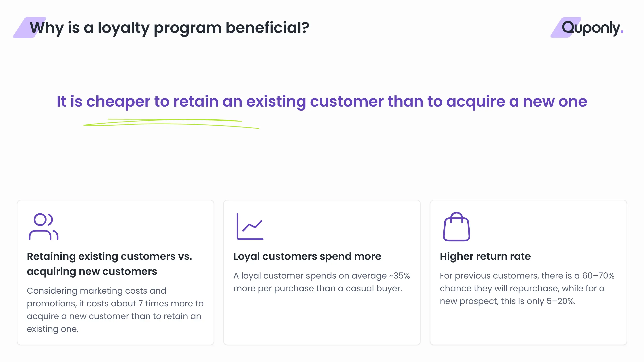This screenshot has height=362, width=644.
Task: Click the "Loyal customers spend more" heading
Action: click(307, 256)
